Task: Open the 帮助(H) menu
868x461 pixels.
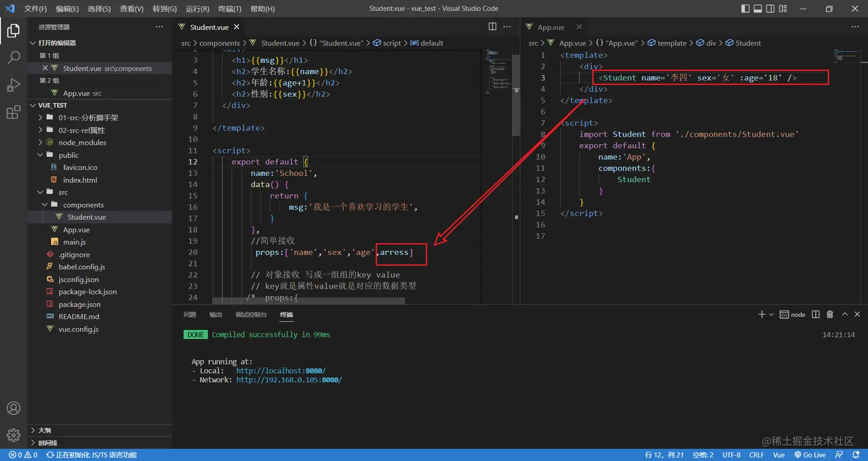Action: pos(263,9)
